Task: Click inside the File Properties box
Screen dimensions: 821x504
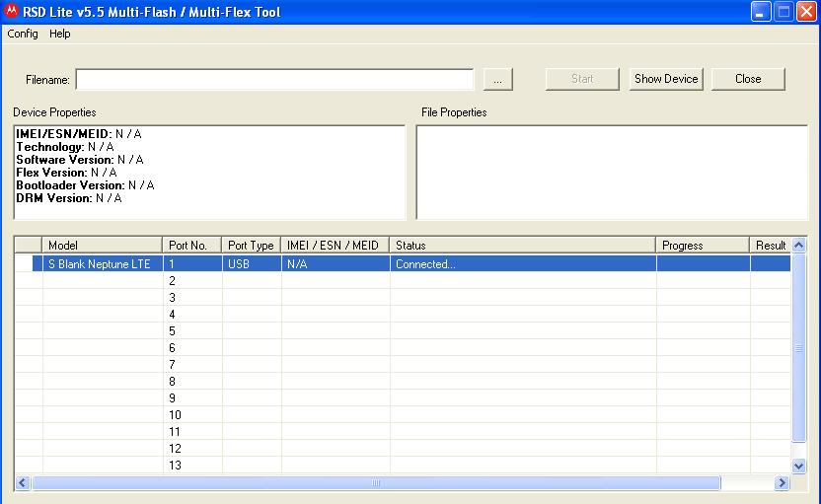Action: tap(612, 173)
